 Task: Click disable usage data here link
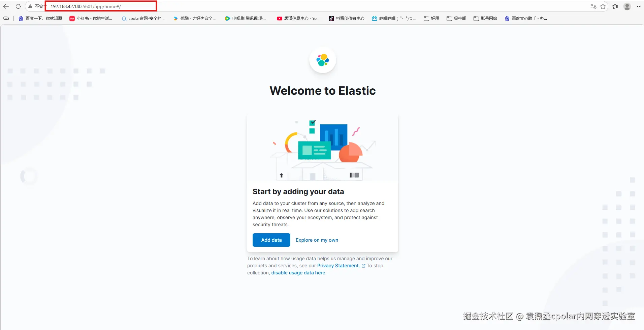click(x=299, y=273)
